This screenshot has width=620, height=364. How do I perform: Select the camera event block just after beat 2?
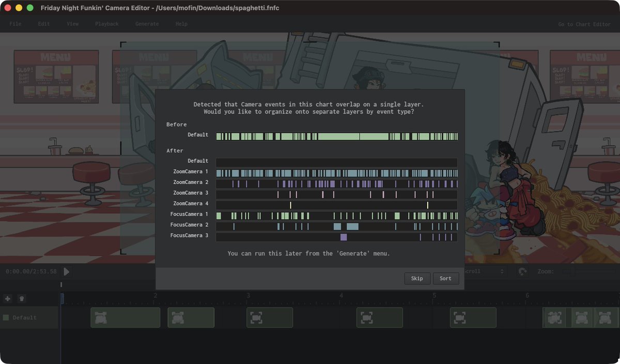click(191, 318)
